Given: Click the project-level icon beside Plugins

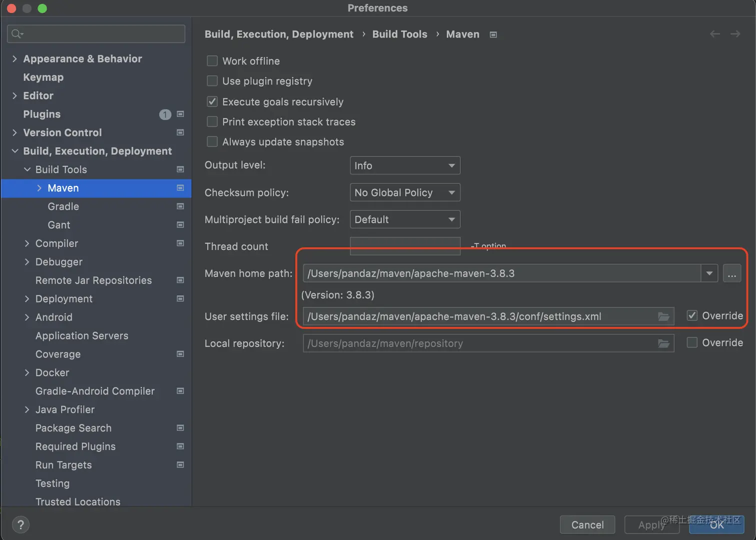Looking at the screenshot, I should coord(180,114).
